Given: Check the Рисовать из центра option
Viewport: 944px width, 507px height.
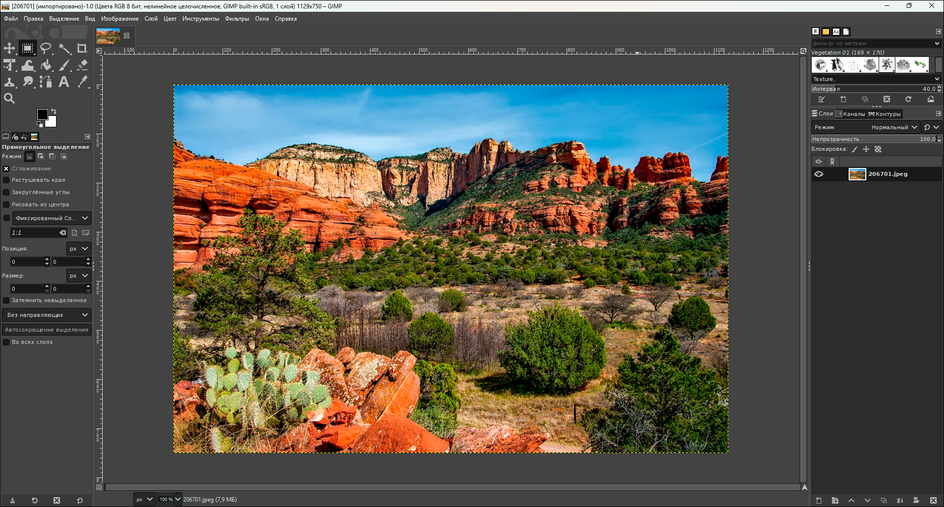Looking at the screenshot, I should pyautogui.click(x=6, y=204).
